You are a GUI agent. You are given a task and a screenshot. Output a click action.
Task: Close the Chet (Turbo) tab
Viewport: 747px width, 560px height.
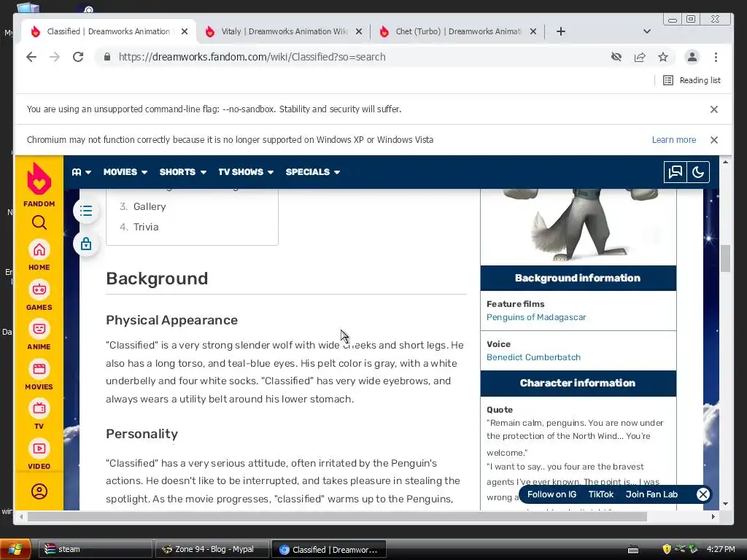pos(533,31)
